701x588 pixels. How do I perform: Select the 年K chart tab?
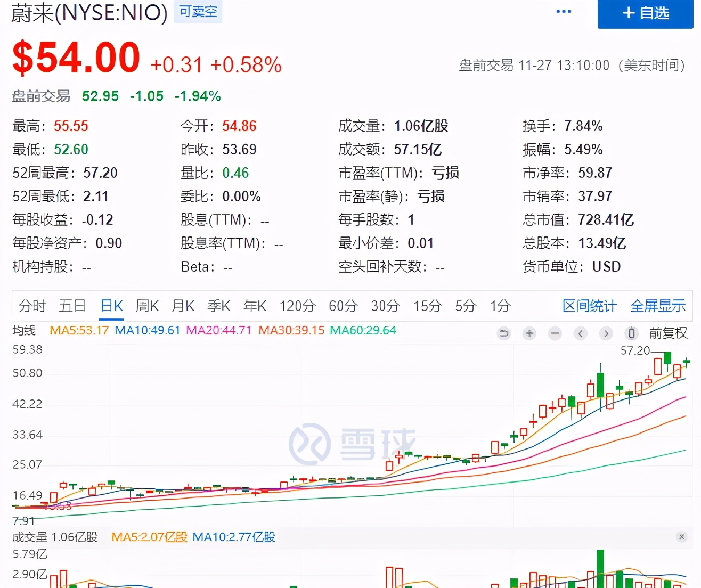click(255, 306)
